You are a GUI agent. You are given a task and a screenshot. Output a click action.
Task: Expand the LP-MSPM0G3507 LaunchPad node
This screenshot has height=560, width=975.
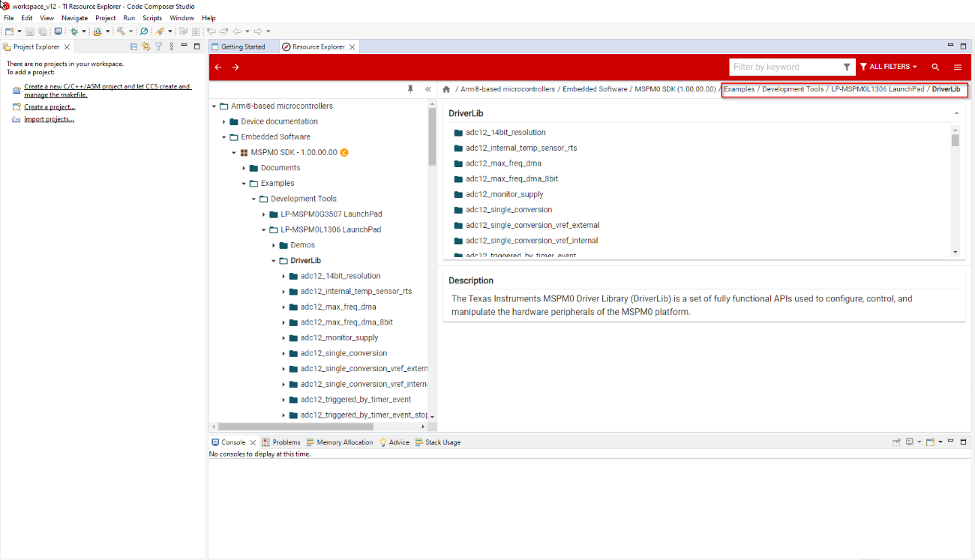(264, 214)
